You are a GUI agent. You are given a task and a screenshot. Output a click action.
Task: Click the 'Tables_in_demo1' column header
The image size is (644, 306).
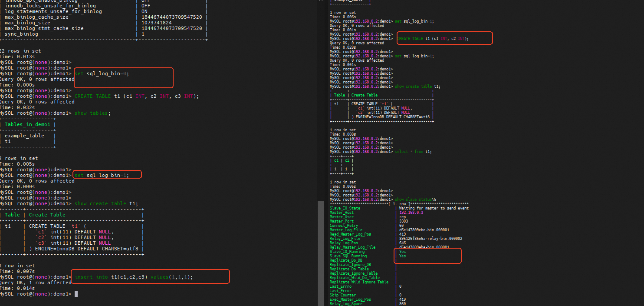point(27,124)
